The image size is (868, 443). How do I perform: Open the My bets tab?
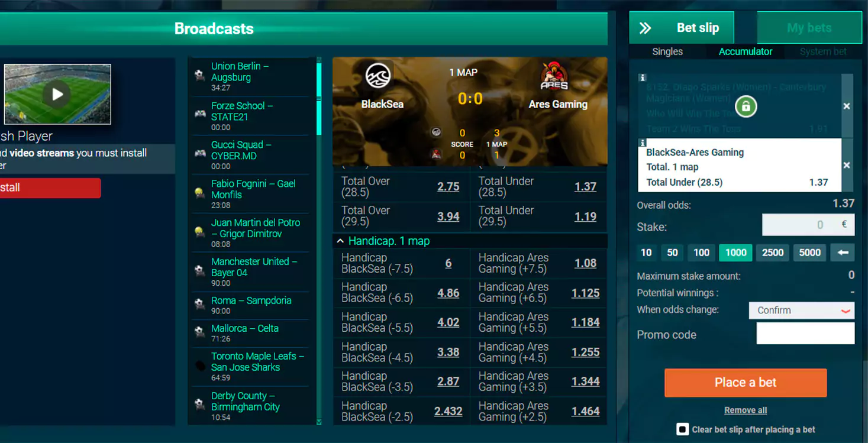click(809, 28)
